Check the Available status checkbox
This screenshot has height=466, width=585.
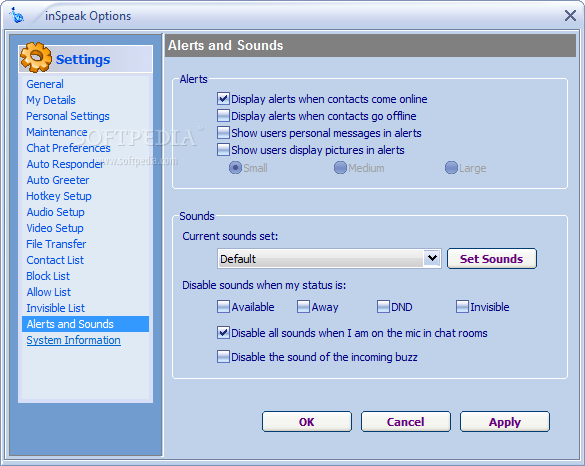[x=223, y=307]
